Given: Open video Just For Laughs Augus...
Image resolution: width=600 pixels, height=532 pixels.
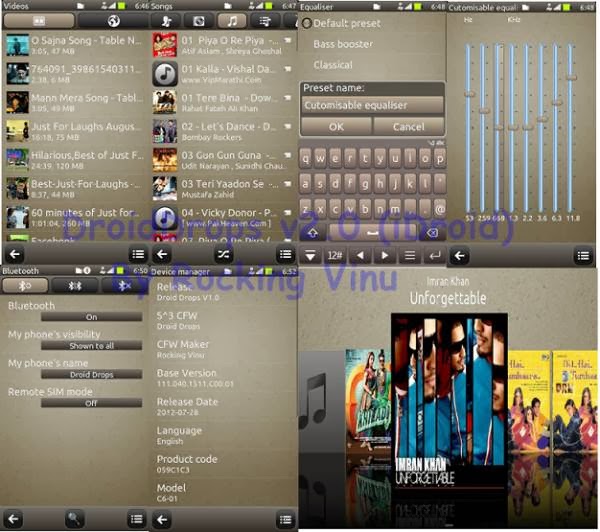Looking at the screenshot, I should click(75, 131).
